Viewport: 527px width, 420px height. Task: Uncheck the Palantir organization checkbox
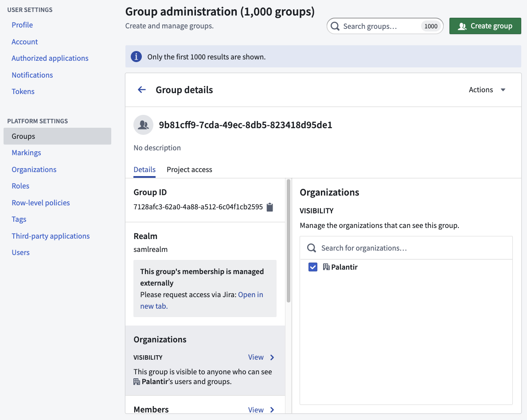(313, 267)
